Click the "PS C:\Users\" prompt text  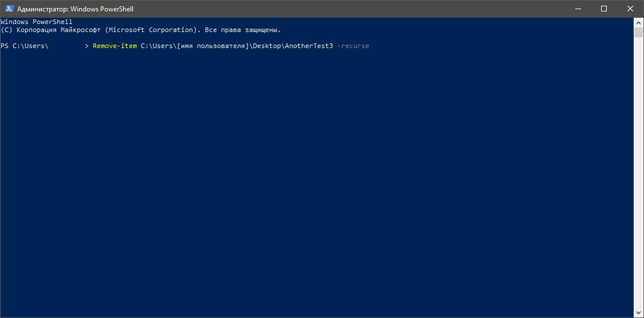25,46
